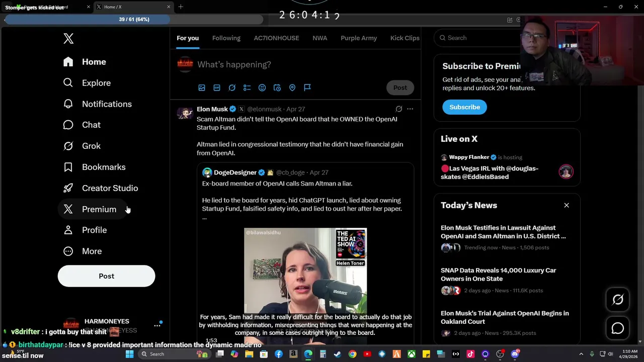Schedule the post with calendar icon
The width and height of the screenshot is (644, 362).
pos(277,87)
